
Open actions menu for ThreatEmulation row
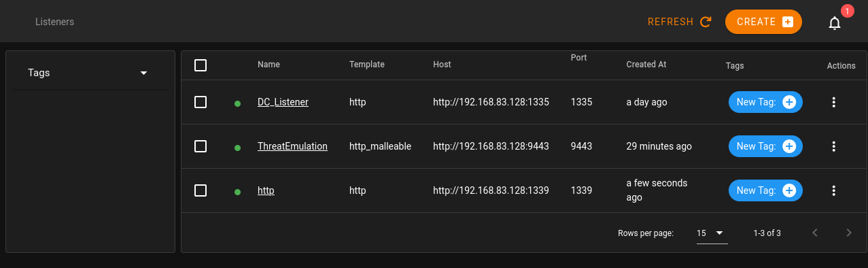834,146
